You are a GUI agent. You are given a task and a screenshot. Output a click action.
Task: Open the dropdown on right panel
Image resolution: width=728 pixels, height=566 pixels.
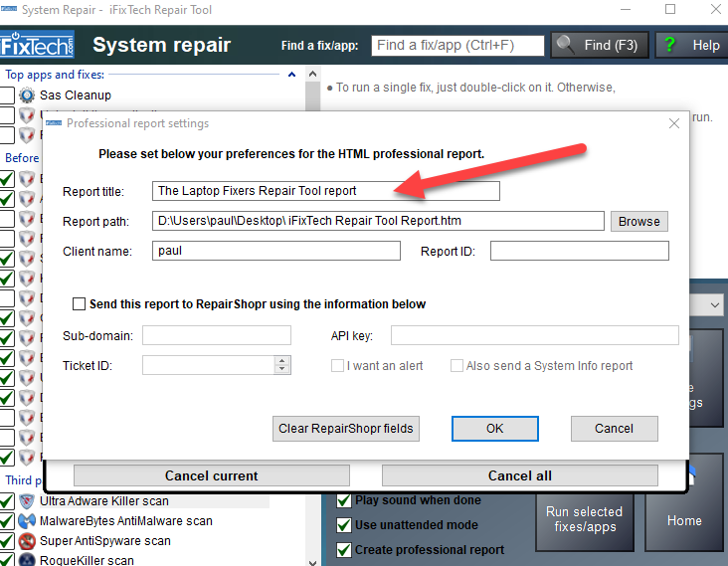coord(714,305)
